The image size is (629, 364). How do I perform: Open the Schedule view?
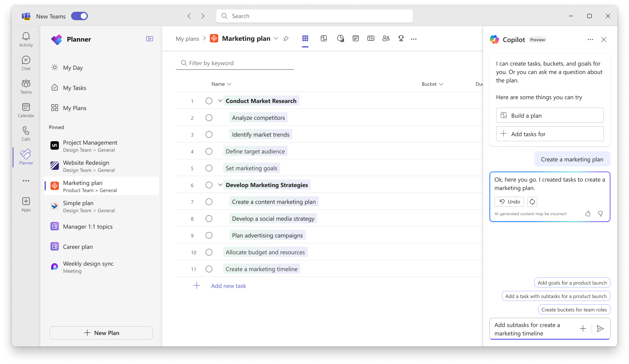[x=356, y=38]
